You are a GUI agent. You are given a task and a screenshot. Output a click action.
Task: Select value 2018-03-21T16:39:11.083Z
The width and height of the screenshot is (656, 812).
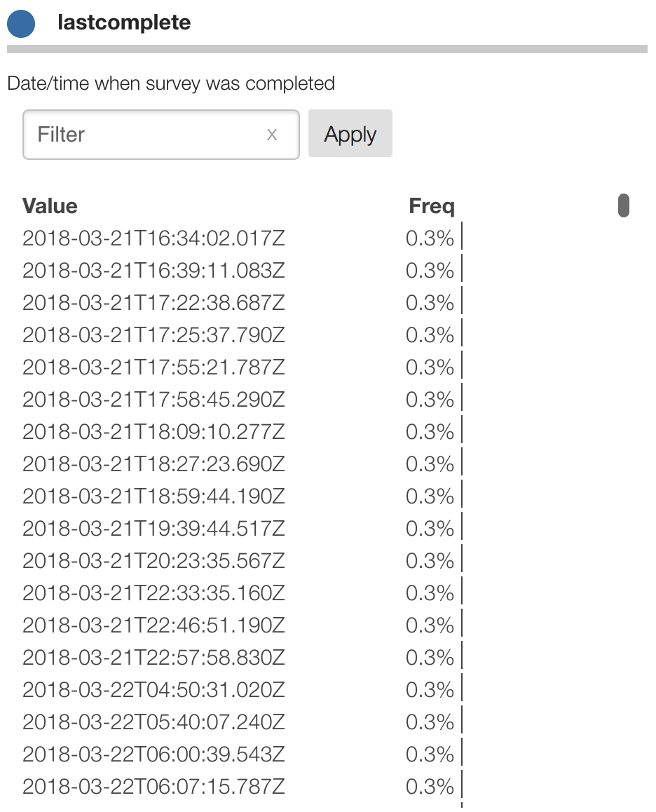coord(153,271)
